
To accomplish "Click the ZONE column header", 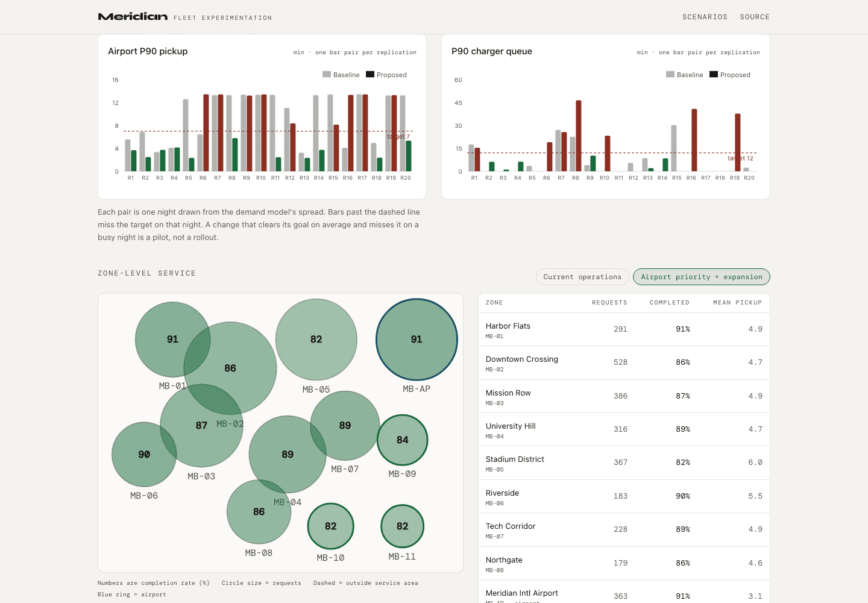I will (x=494, y=303).
